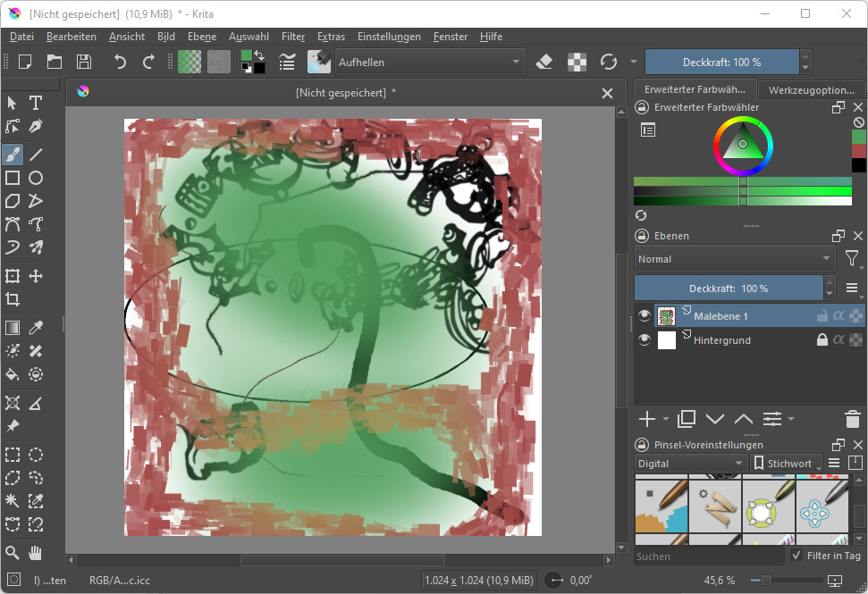Delete the selected layer with the trash icon

(x=852, y=418)
